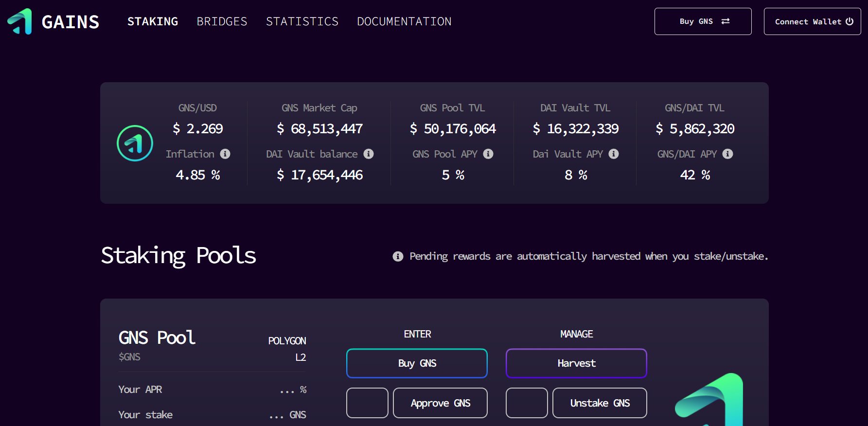Screen dimensions: 868x426
Task: Open the GNS Pool APY info icon
Action: 488,154
